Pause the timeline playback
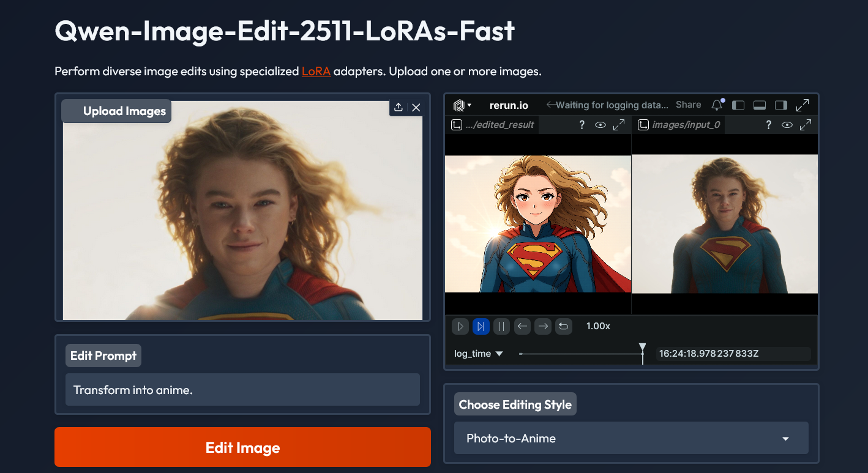Image resolution: width=868 pixels, height=473 pixels. point(501,327)
